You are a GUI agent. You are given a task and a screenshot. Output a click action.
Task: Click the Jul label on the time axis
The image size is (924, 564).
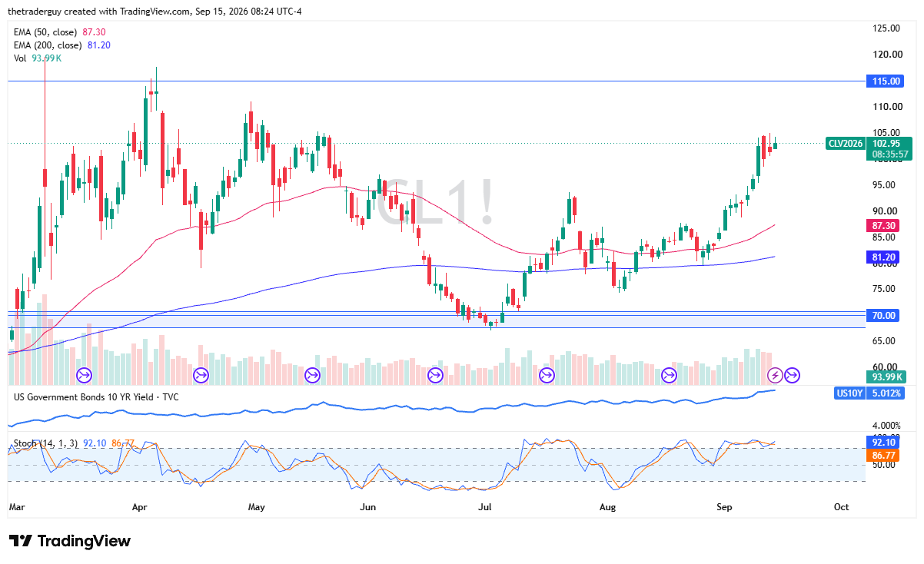[485, 507]
